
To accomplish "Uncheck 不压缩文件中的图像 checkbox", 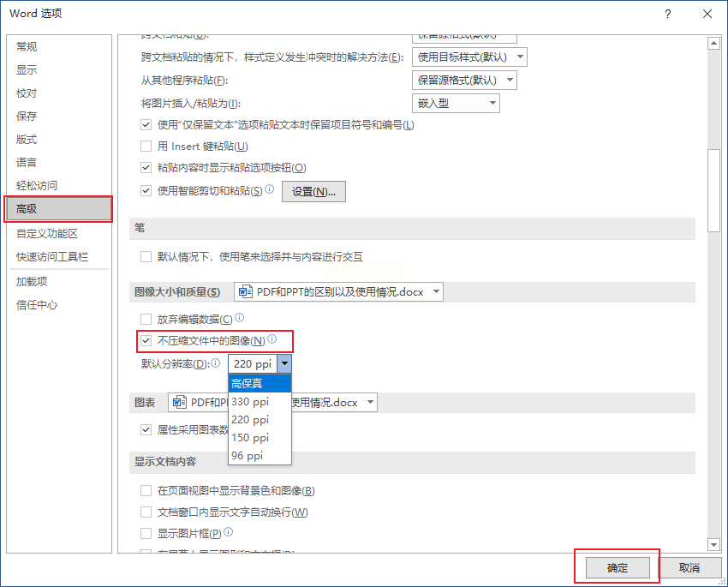I will coord(146,341).
